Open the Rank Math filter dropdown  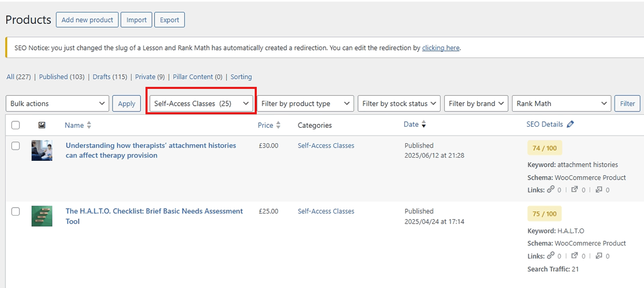tap(561, 104)
